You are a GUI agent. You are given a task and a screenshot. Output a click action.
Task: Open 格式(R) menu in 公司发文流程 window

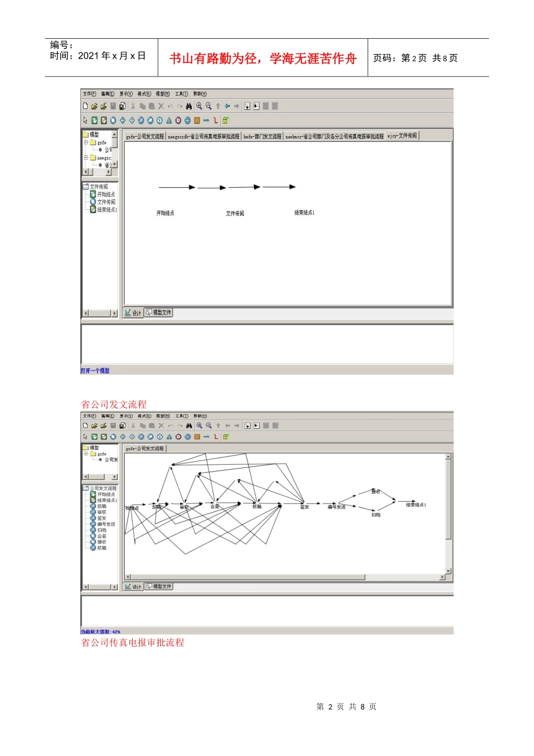(x=144, y=416)
